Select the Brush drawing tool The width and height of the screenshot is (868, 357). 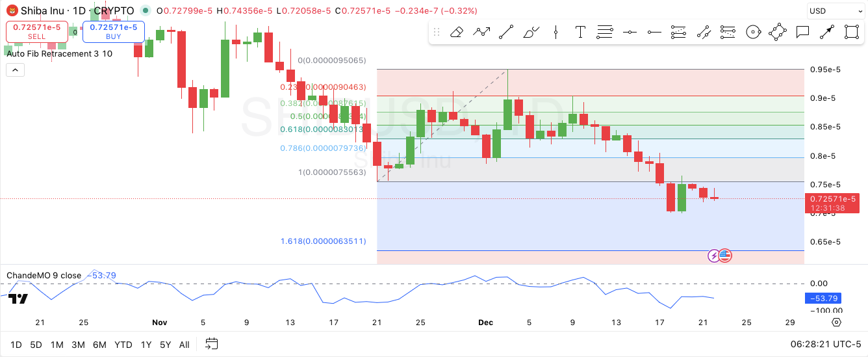tap(531, 32)
